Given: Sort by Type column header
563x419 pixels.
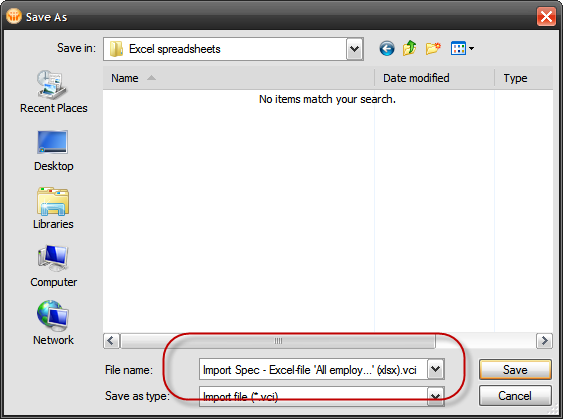Looking at the screenshot, I should tap(524, 78).
